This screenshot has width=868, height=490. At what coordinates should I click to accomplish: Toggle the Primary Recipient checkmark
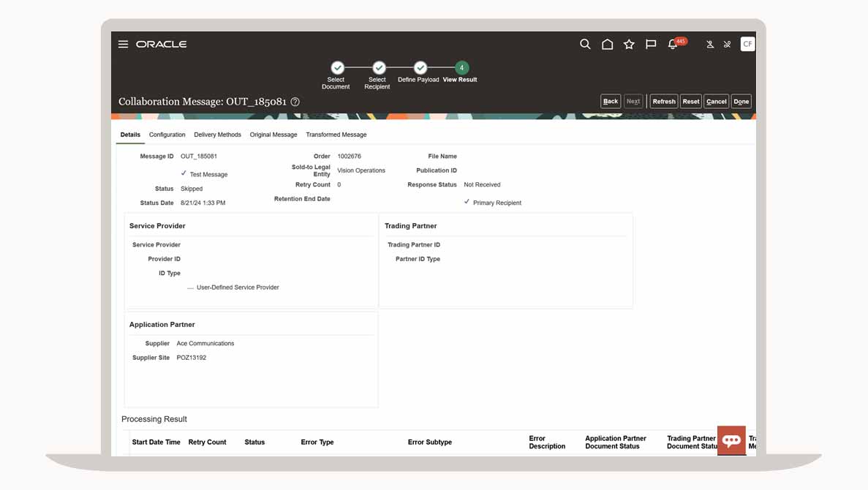[x=467, y=202]
